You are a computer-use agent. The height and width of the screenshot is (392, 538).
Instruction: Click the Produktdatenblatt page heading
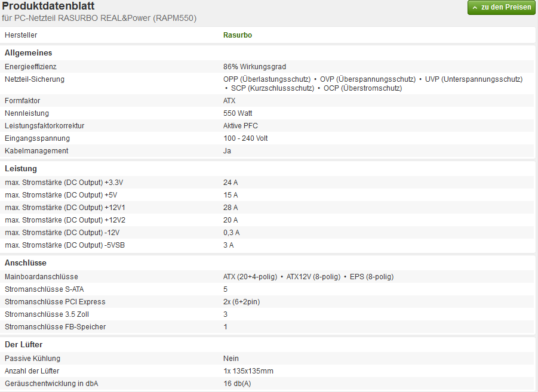coord(48,7)
